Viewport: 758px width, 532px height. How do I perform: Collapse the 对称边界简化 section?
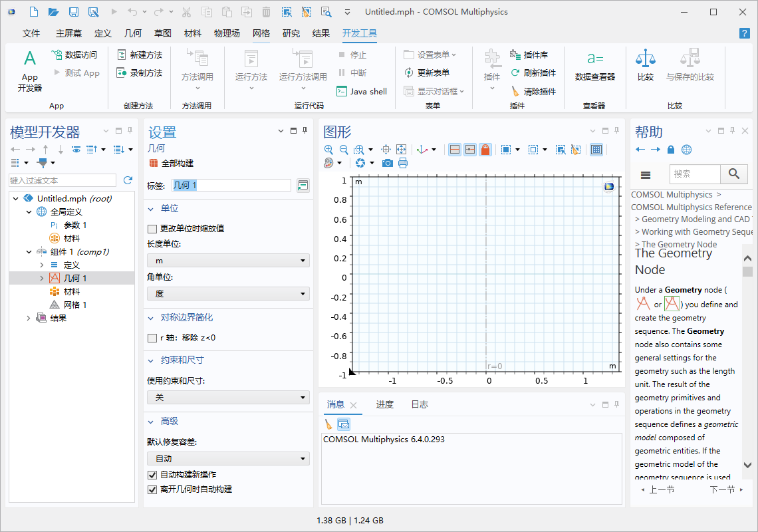[x=150, y=318]
